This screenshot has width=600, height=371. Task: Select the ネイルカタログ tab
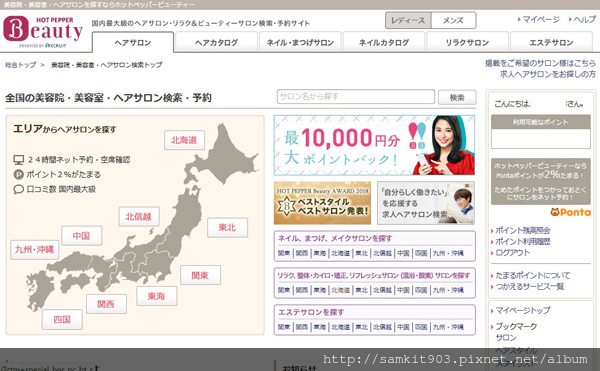384,42
